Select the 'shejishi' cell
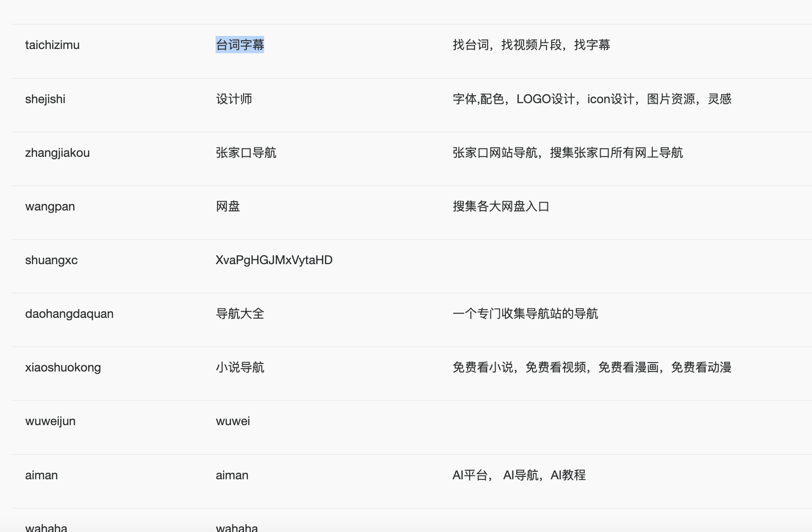 coord(45,99)
